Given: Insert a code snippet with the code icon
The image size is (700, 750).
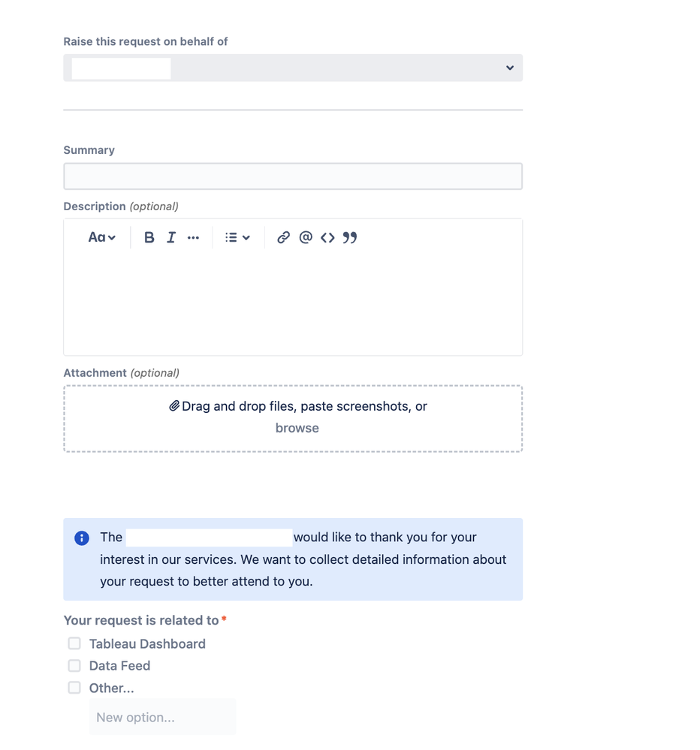Looking at the screenshot, I should 327,237.
